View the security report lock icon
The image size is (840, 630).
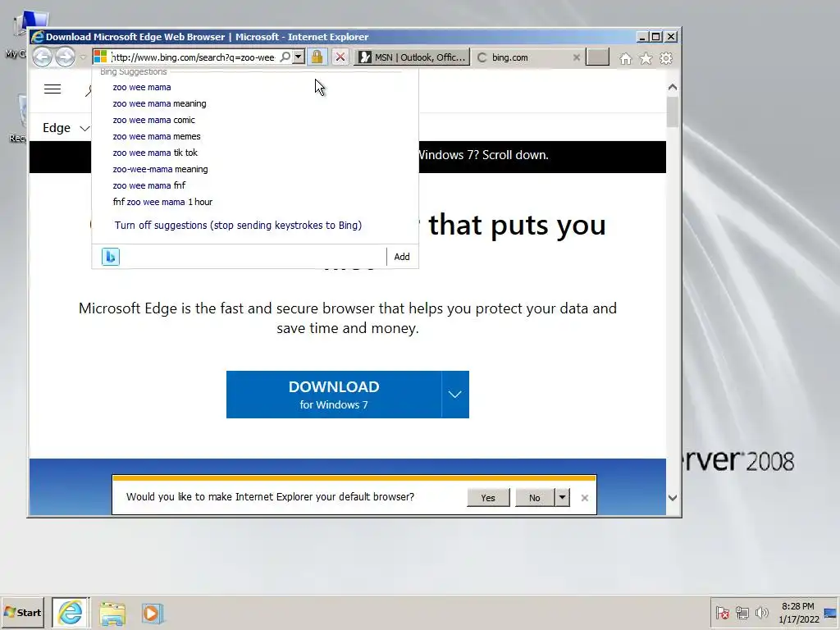(x=317, y=57)
